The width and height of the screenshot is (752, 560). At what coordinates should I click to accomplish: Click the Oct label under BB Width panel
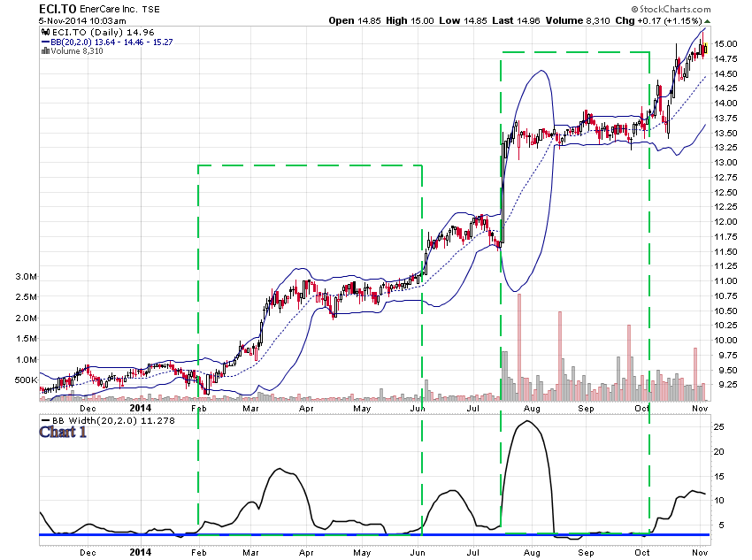641,552
